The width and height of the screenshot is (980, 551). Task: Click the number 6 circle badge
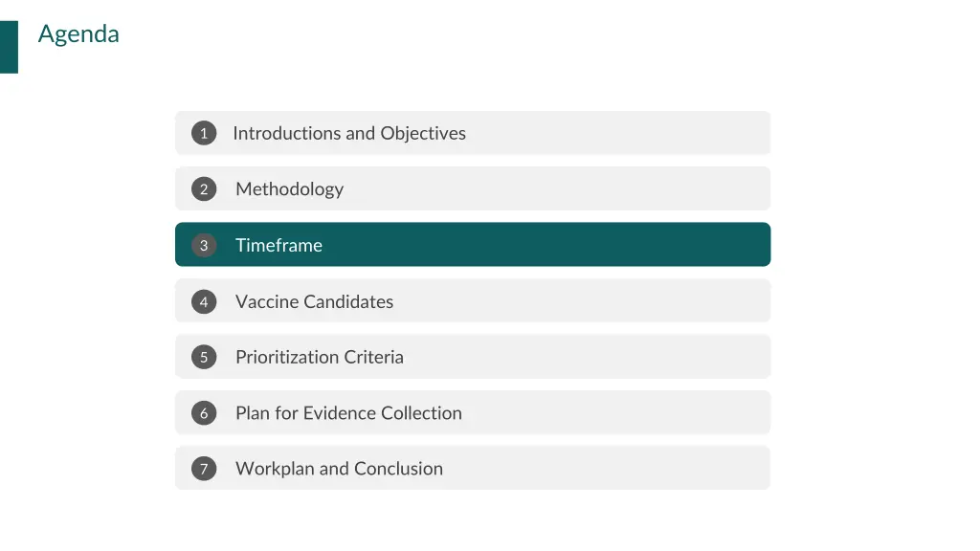coord(204,413)
